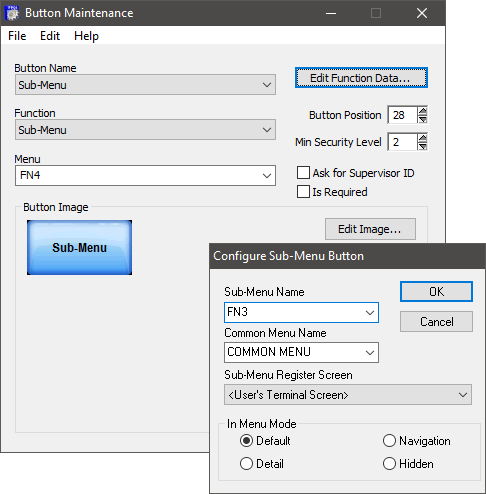Increase Min Security Level with up arrow
The height and width of the screenshot is (494, 486).
point(423,138)
